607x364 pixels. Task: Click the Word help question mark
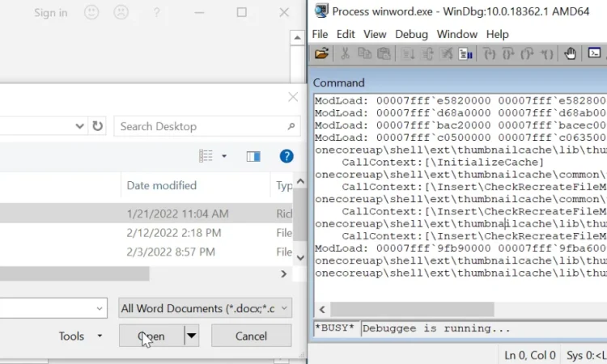pyautogui.click(x=156, y=13)
